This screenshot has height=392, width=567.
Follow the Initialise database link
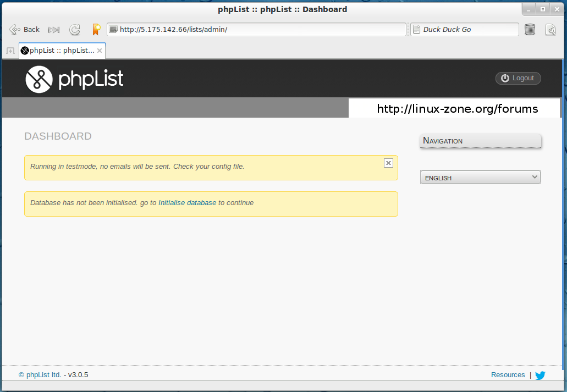pyautogui.click(x=187, y=203)
